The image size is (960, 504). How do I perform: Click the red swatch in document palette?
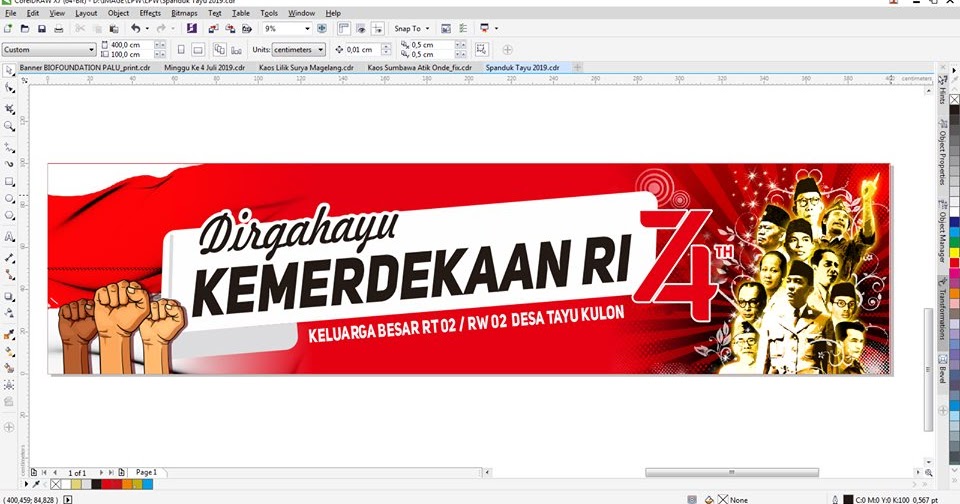click(107, 484)
